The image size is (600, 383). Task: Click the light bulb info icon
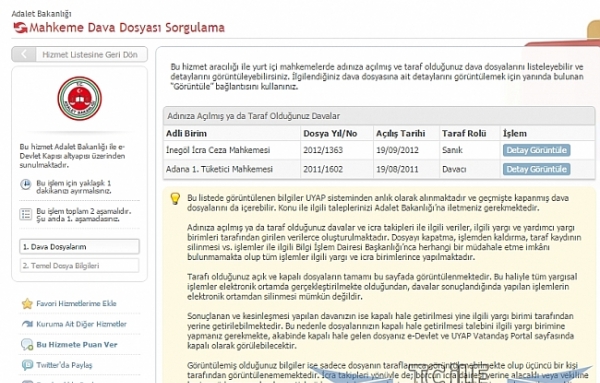pos(175,199)
